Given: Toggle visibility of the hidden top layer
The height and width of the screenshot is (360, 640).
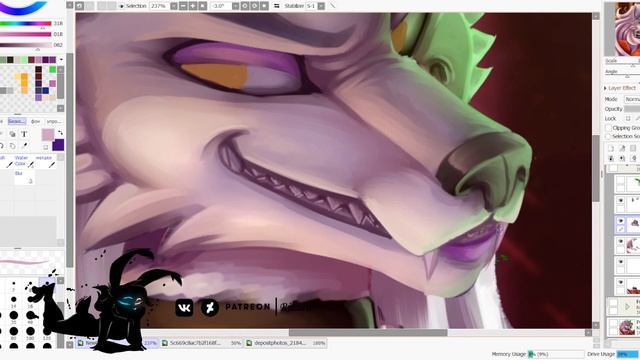Looking at the screenshot, I should [620, 180].
